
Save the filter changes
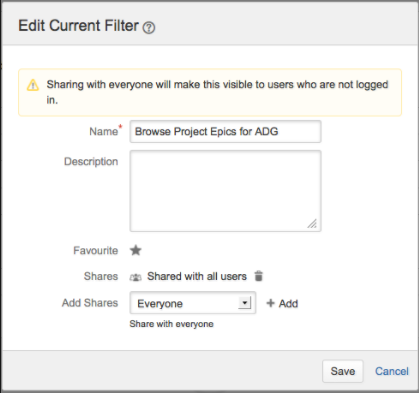click(x=343, y=371)
